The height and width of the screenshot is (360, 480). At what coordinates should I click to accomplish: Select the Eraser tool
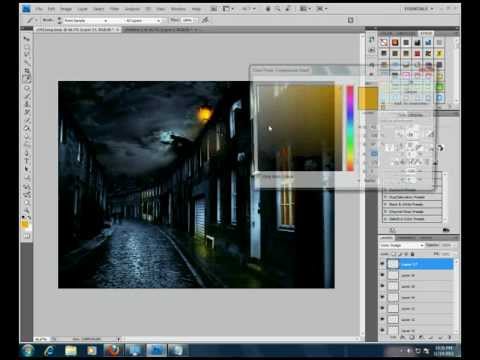click(x=27, y=120)
